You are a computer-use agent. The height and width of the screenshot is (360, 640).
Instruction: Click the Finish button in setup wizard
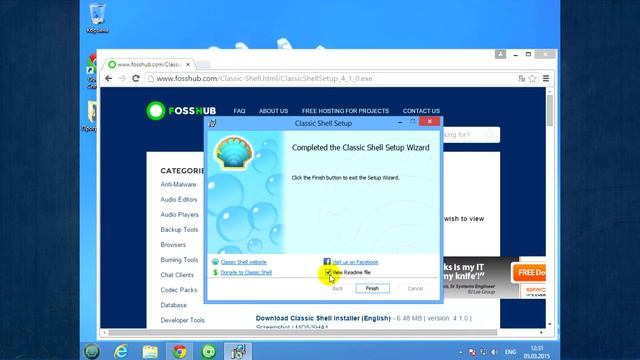[x=372, y=288]
